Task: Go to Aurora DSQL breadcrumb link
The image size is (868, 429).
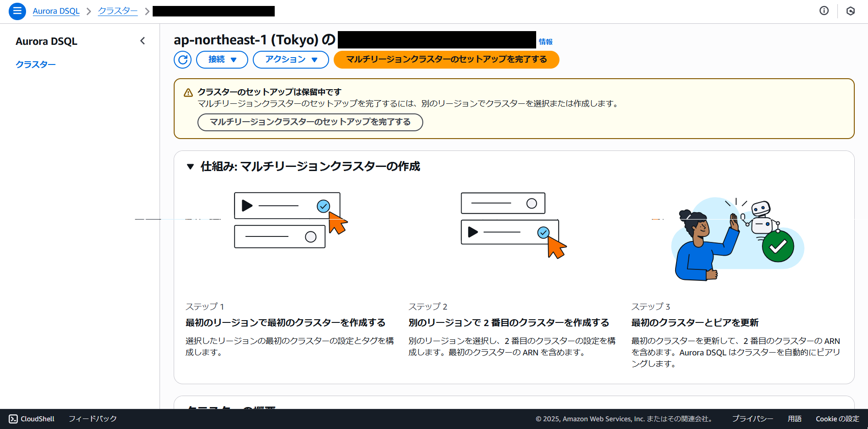Action: click(56, 11)
